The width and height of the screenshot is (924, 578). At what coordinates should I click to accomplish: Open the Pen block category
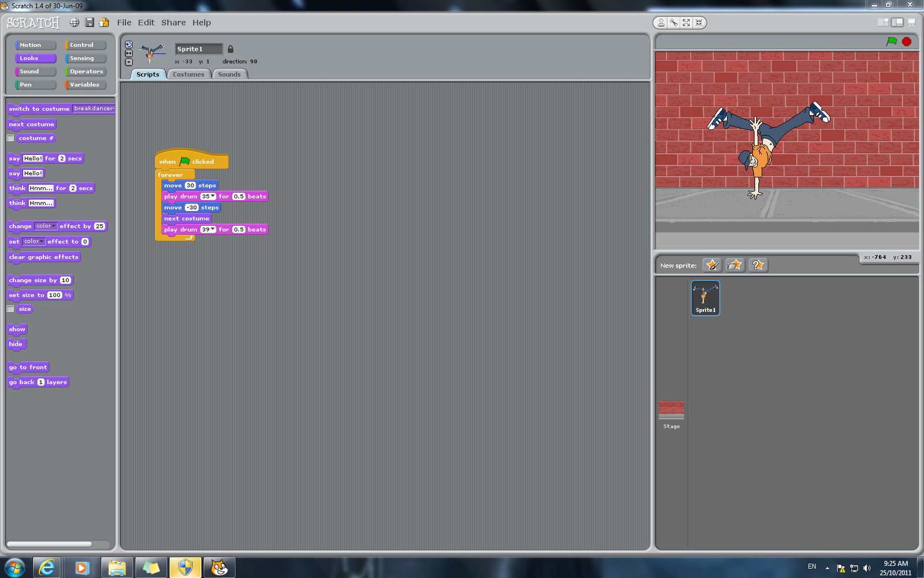pos(36,85)
